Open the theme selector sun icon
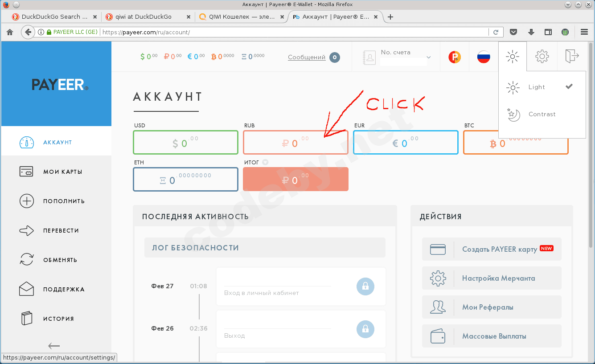The image size is (595, 364). click(513, 57)
